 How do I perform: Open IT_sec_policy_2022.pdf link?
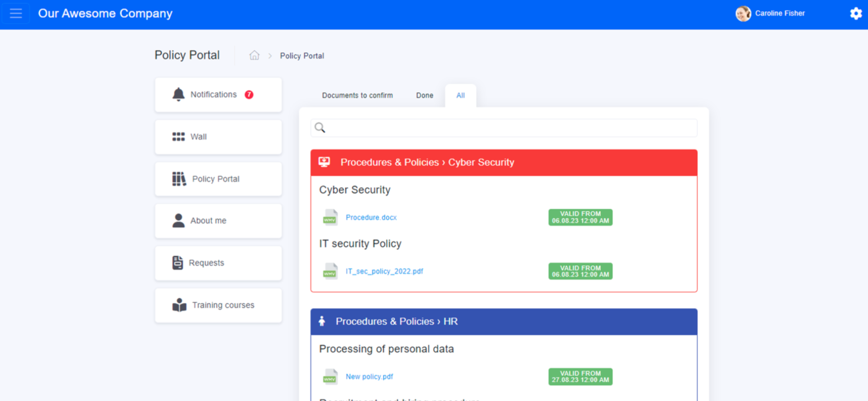(x=384, y=272)
